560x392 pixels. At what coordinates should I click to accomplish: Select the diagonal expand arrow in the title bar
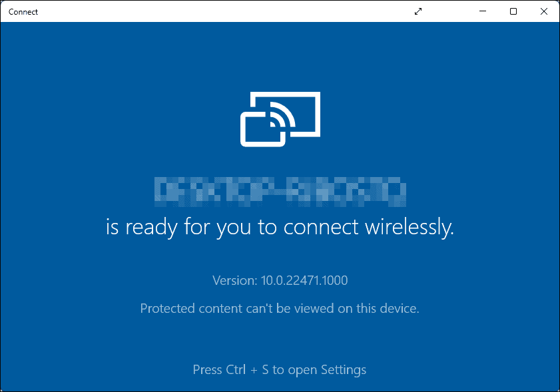tap(418, 11)
